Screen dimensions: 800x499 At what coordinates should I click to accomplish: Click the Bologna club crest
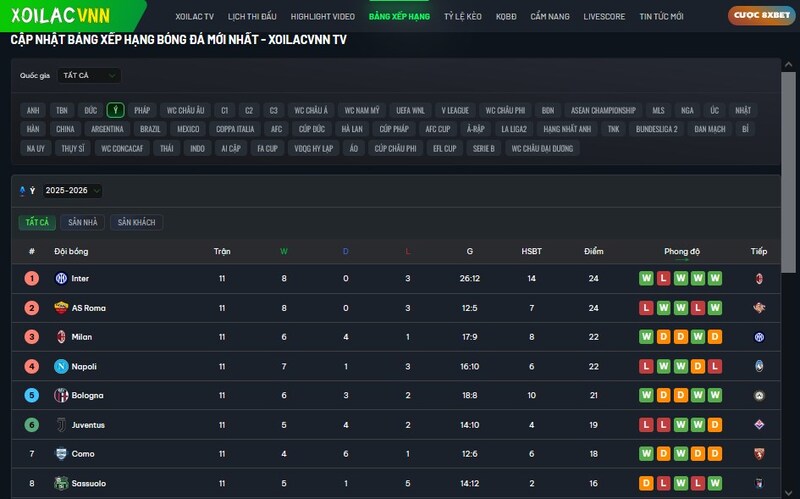pyautogui.click(x=61, y=395)
